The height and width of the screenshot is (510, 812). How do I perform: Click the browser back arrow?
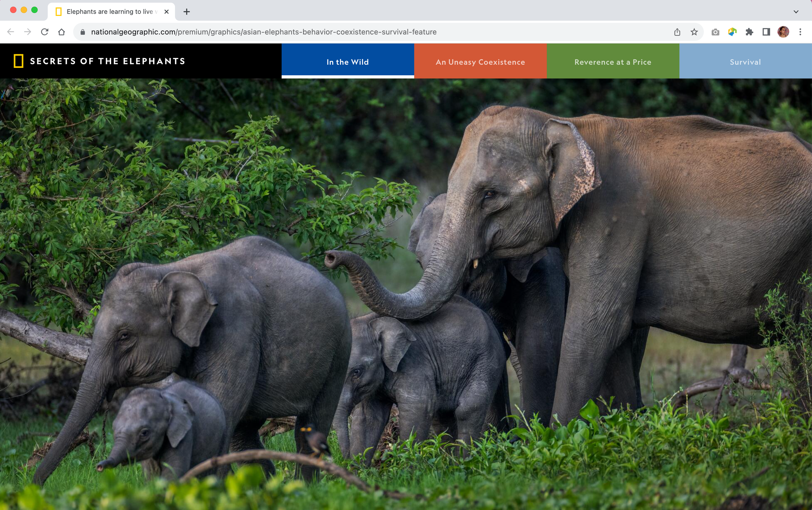(11, 32)
